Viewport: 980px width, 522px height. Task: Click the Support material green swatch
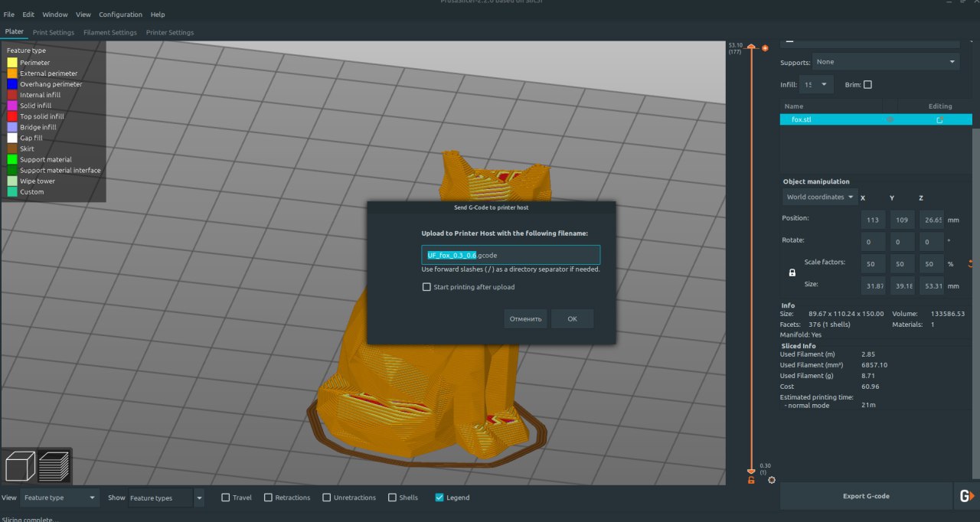(x=12, y=159)
